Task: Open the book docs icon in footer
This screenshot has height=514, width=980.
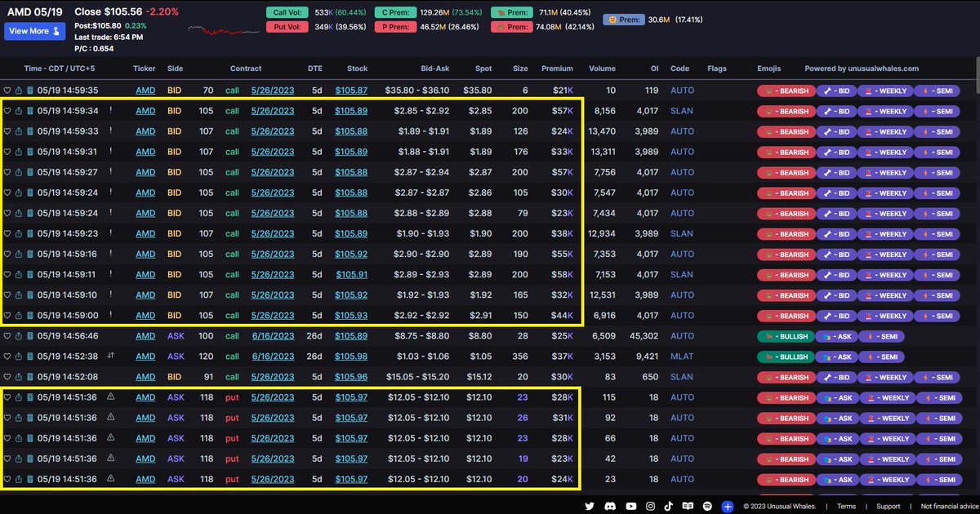Action: (688, 506)
